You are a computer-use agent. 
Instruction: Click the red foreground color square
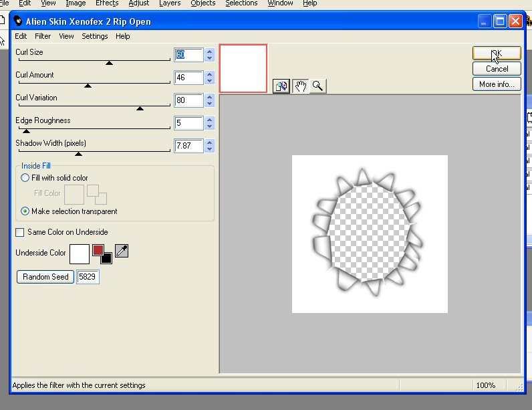(x=98, y=250)
